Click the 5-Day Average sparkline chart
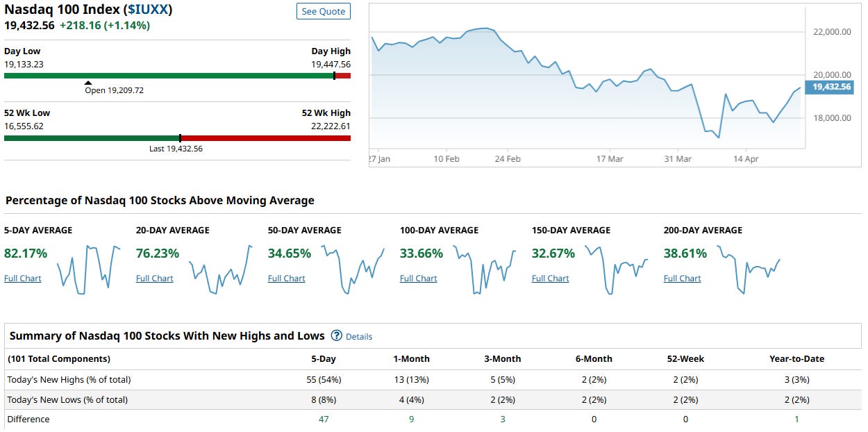The width and height of the screenshot is (868, 432). coord(88,269)
